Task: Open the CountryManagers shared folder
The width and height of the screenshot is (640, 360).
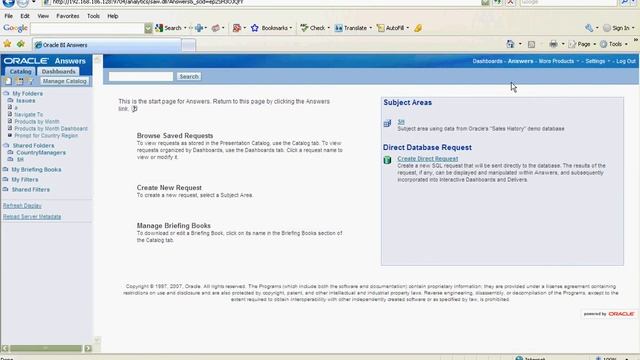Action: click(41, 153)
